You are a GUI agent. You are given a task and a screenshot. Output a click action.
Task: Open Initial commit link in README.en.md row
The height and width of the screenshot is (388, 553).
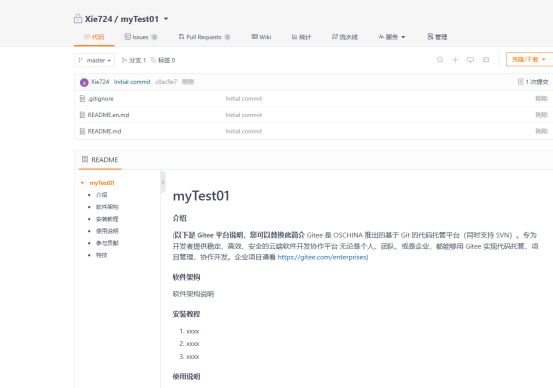(x=244, y=115)
